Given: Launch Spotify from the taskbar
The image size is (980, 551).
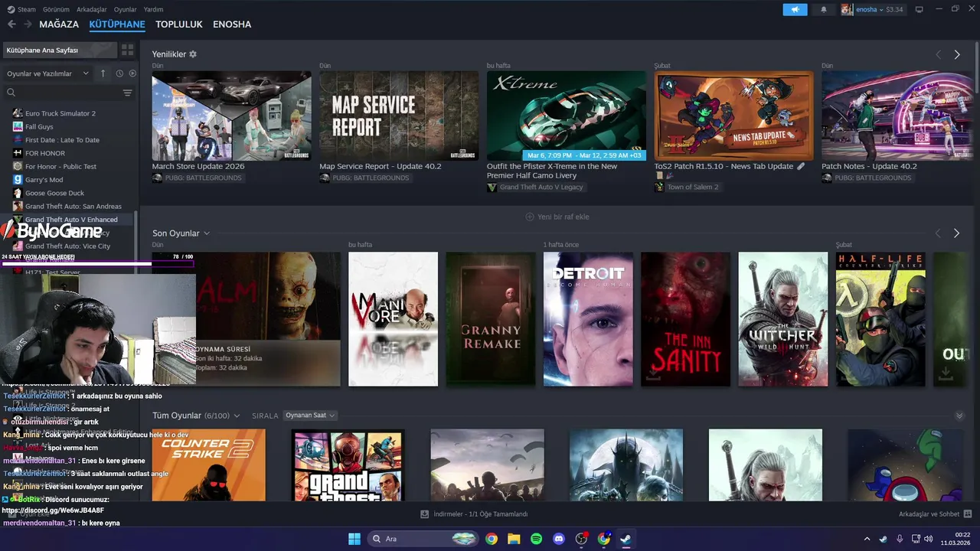Looking at the screenshot, I should click(536, 539).
